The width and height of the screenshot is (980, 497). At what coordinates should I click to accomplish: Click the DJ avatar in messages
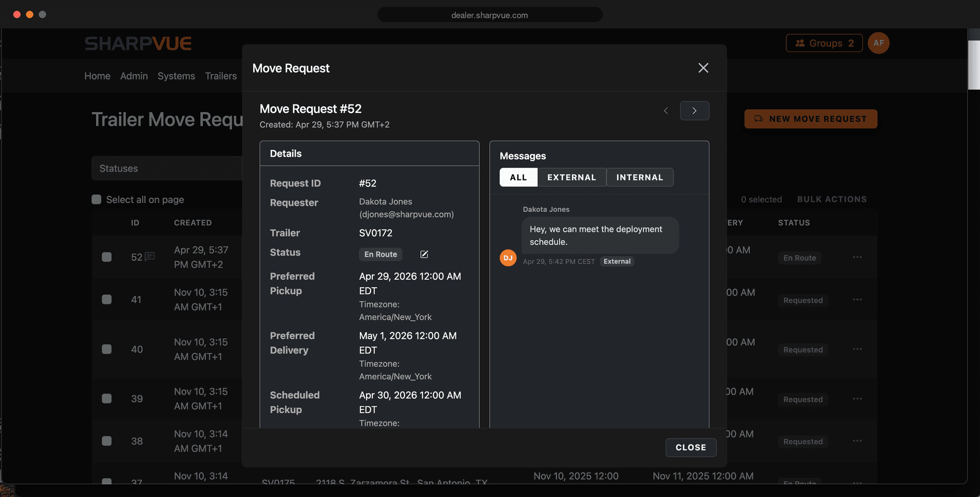coord(508,258)
